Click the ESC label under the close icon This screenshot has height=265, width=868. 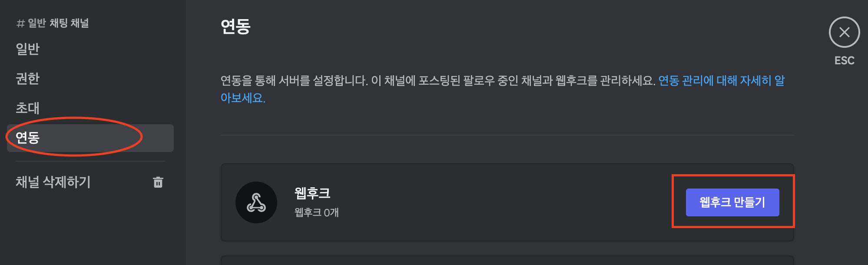click(x=844, y=60)
